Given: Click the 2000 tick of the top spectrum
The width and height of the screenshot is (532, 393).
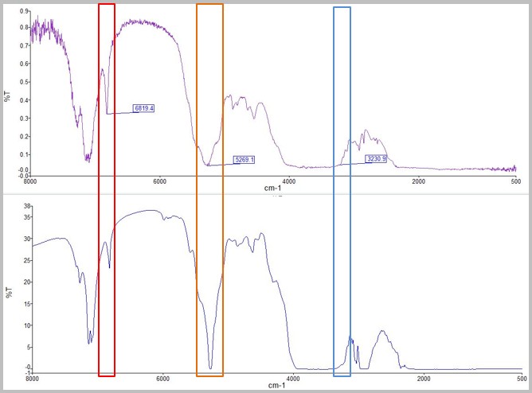Looking at the screenshot, I should 418,181.
